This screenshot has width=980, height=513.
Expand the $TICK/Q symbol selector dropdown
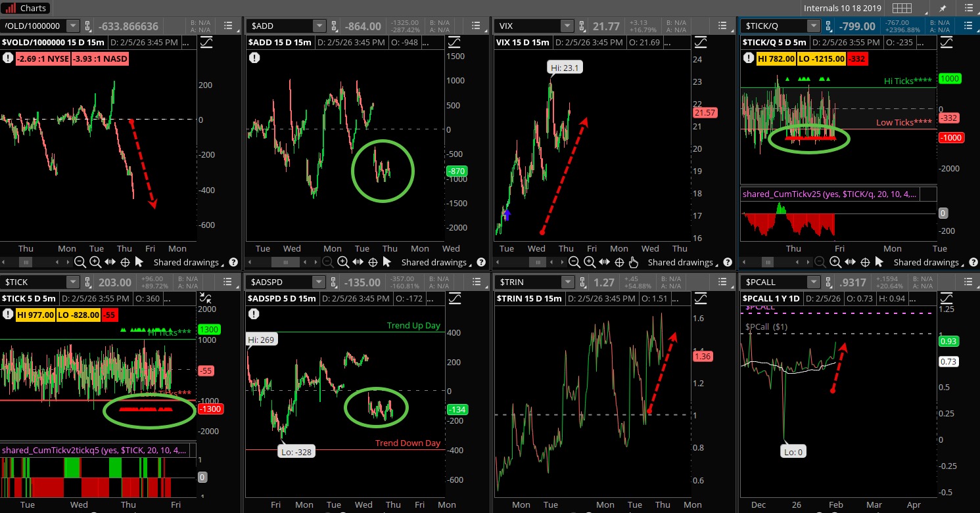pos(814,26)
